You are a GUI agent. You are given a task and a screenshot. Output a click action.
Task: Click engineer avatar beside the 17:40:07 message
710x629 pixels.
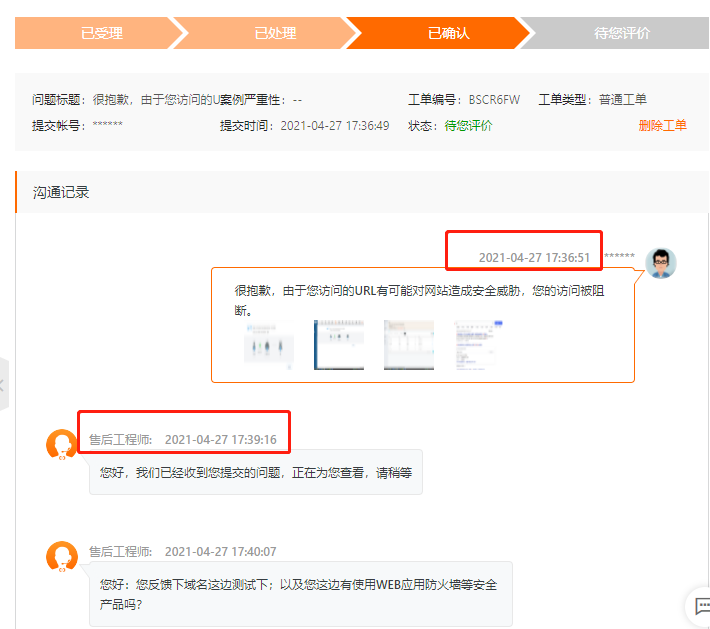[62, 557]
